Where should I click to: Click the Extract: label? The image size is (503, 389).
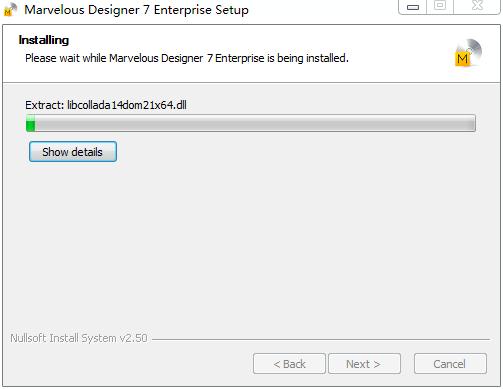coord(44,105)
